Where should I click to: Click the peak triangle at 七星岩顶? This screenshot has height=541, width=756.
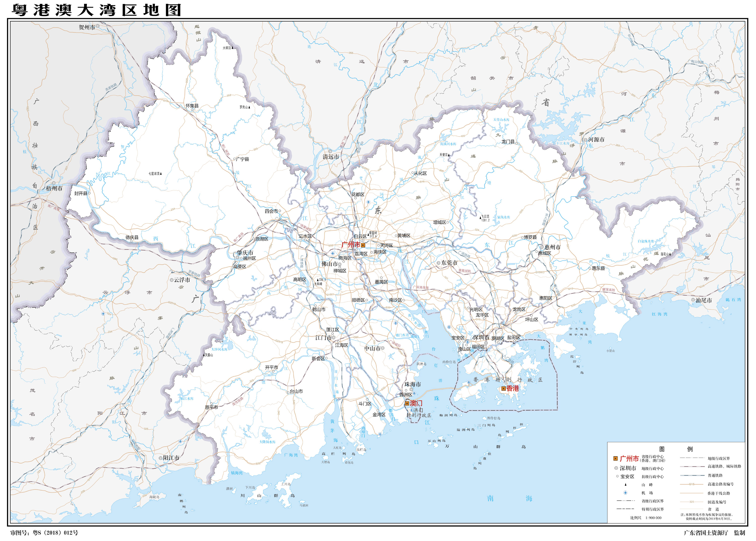point(161,173)
